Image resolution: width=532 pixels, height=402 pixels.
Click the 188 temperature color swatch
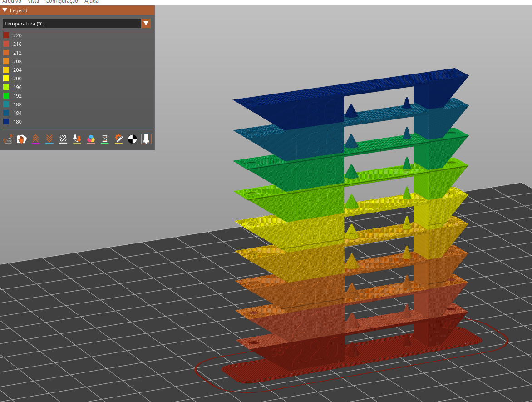(6, 104)
